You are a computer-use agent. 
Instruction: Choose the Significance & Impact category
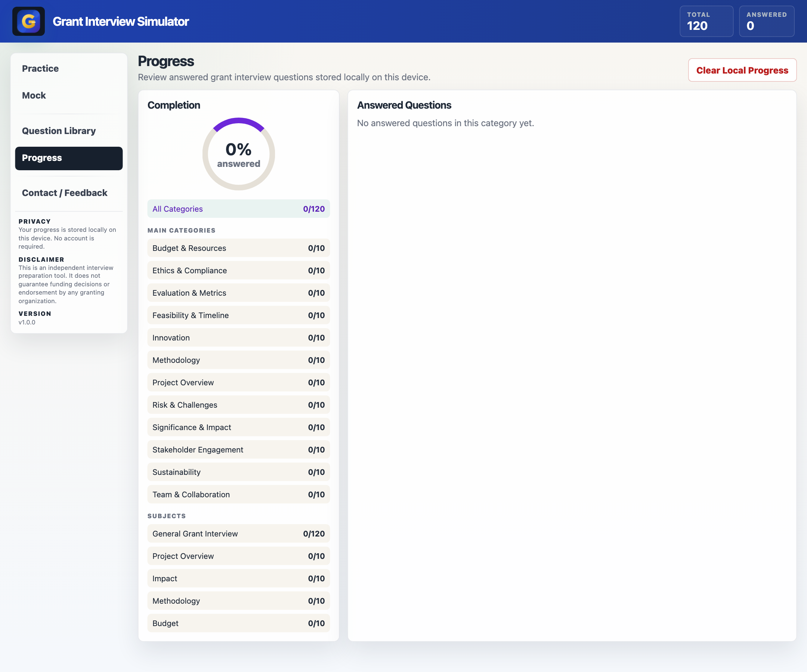[238, 427]
